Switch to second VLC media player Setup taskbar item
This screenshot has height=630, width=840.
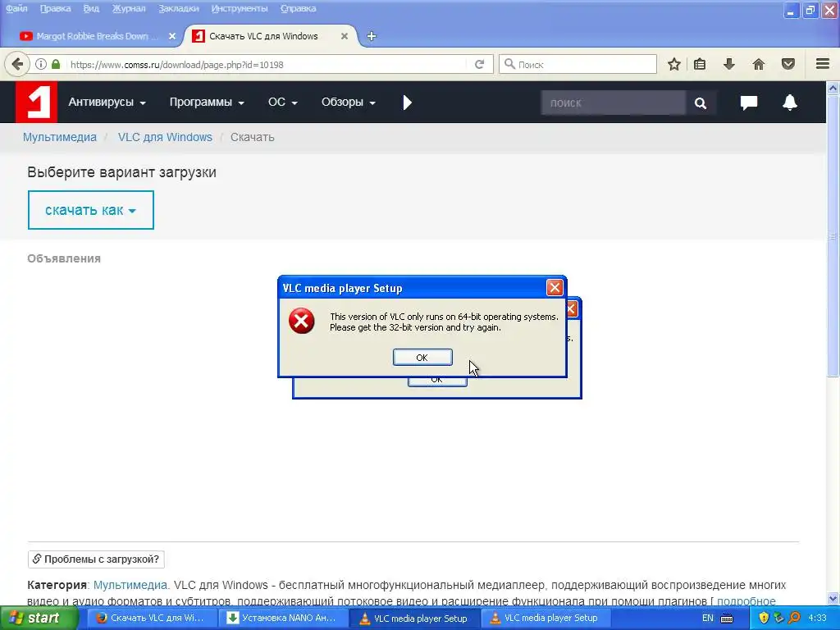pyautogui.click(x=546, y=619)
